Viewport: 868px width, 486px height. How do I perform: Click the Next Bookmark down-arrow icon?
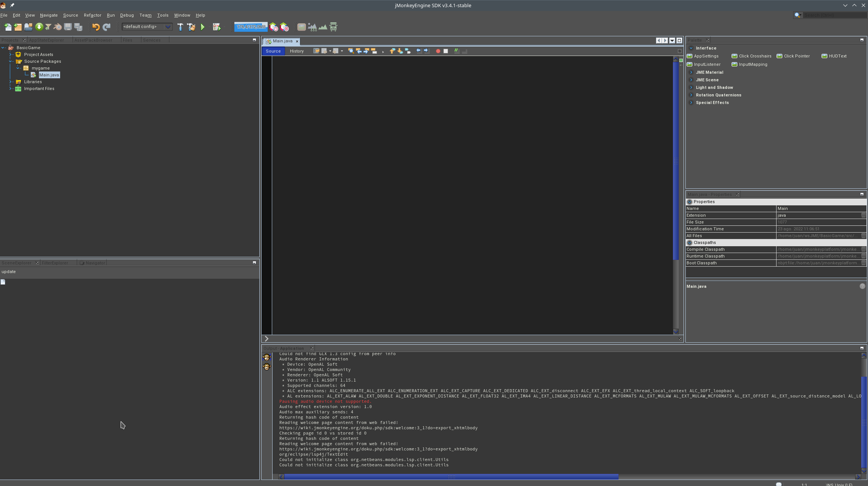400,51
